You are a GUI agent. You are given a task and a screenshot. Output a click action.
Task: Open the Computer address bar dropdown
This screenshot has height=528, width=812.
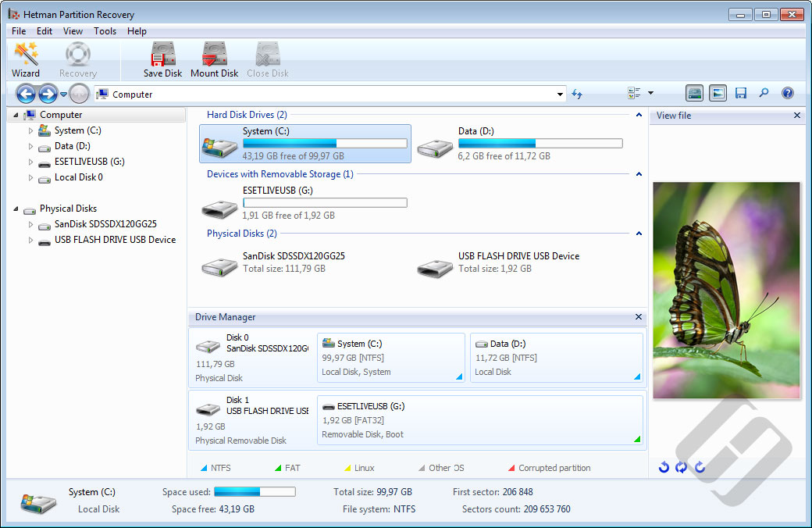click(x=559, y=93)
